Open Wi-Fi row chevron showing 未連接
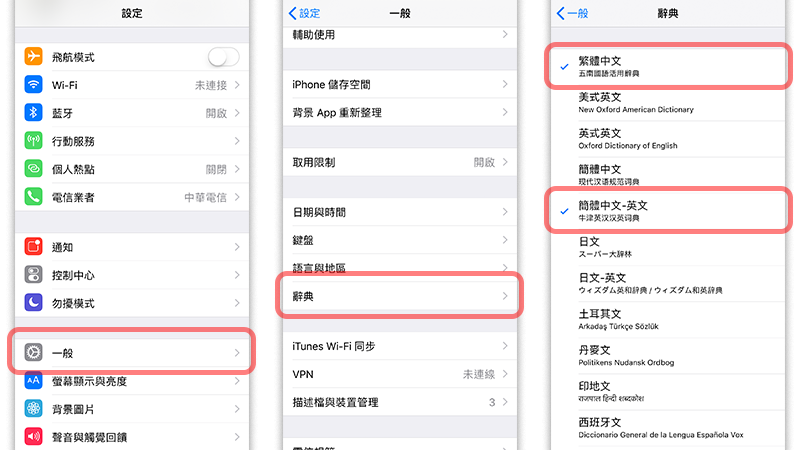This screenshot has height=450, width=800. tap(237, 85)
